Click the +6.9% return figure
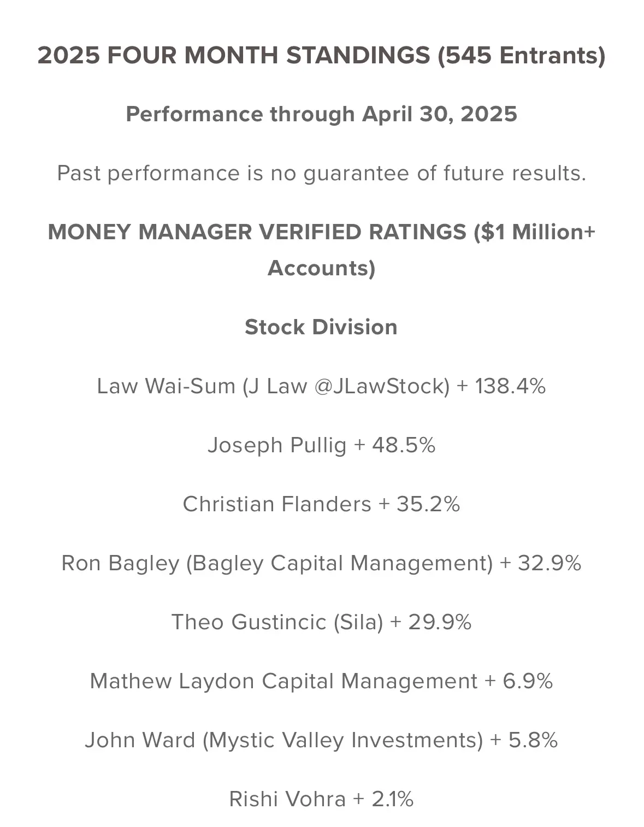 click(519, 681)
